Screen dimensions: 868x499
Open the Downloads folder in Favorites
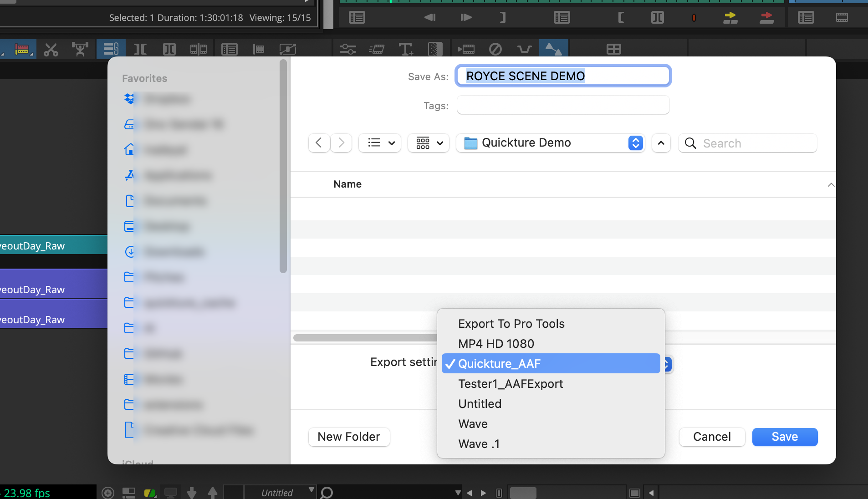tap(164, 251)
